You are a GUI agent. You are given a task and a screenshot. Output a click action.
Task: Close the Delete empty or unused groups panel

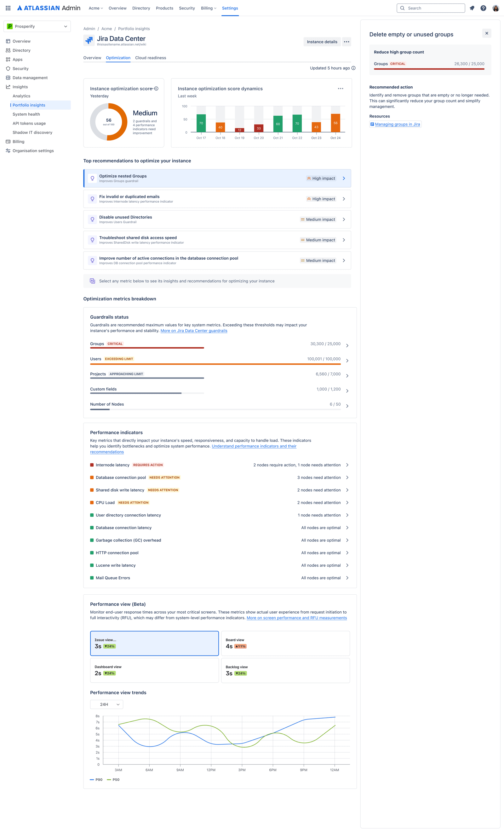coord(486,33)
